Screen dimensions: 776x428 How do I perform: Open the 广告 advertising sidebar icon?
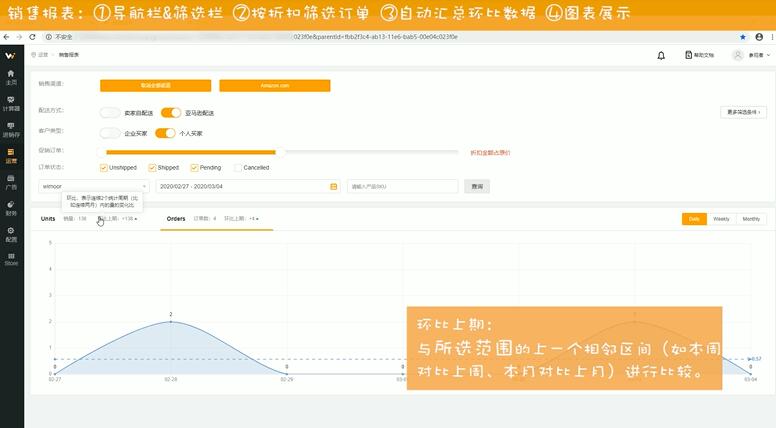coord(11,182)
